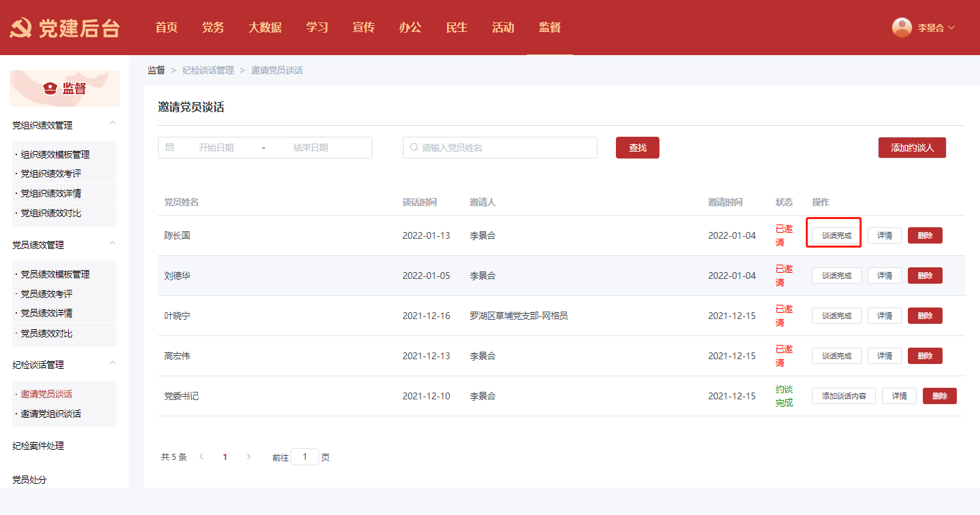Viewport: 980px width, 515px height.
Task: Go to next page arrow
Action: point(248,457)
